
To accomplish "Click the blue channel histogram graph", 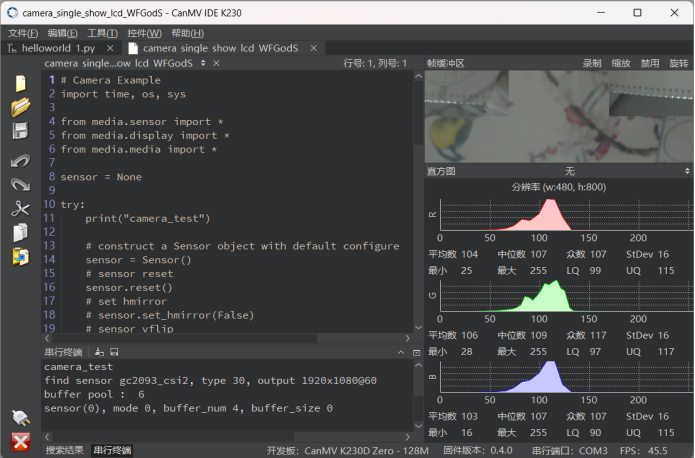I will coord(566,377).
